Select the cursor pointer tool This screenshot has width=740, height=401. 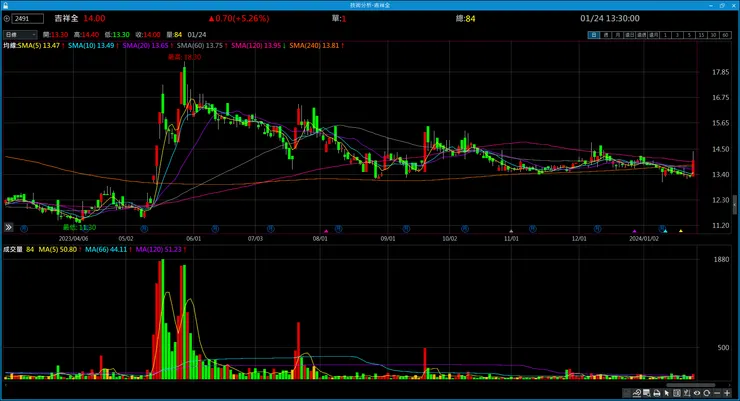tap(667, 393)
